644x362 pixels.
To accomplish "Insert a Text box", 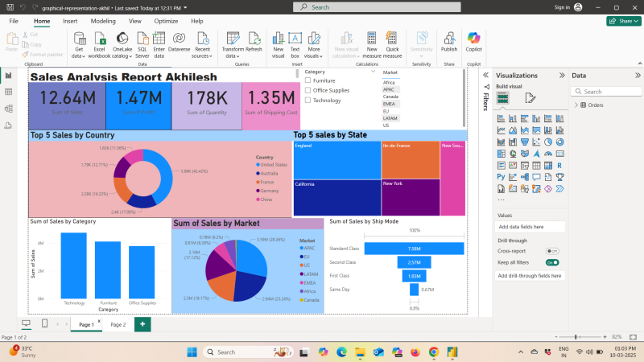I will pyautogui.click(x=295, y=39).
